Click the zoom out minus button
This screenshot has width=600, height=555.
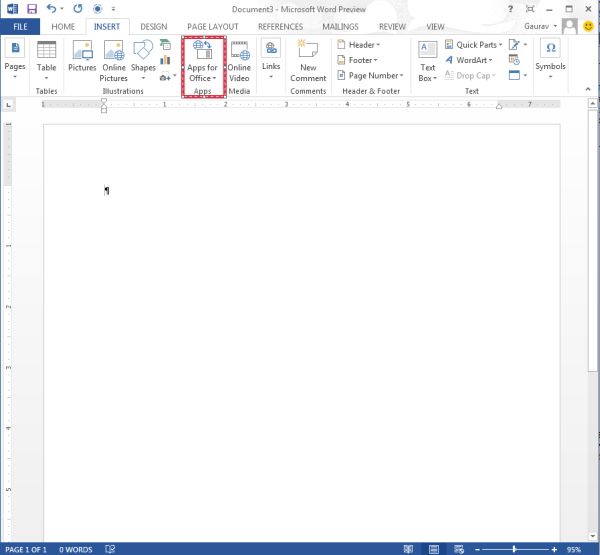point(477,550)
